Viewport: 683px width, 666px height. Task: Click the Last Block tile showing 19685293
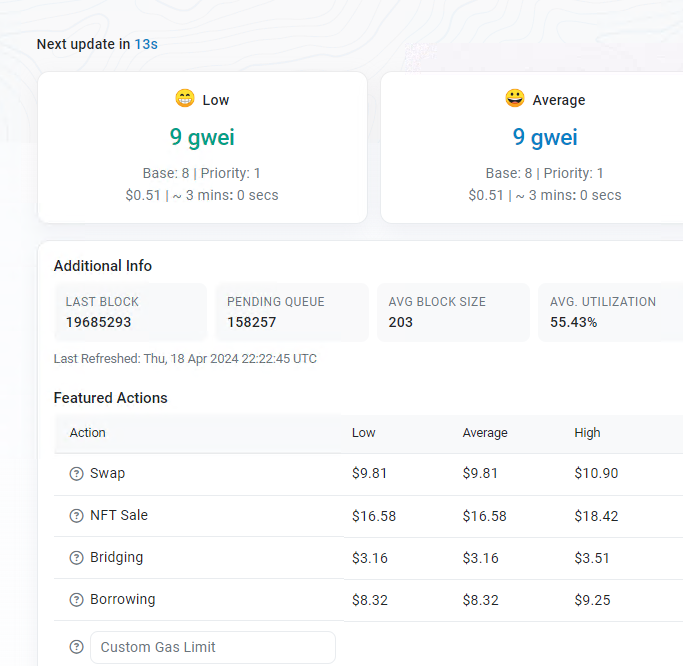(x=130, y=312)
